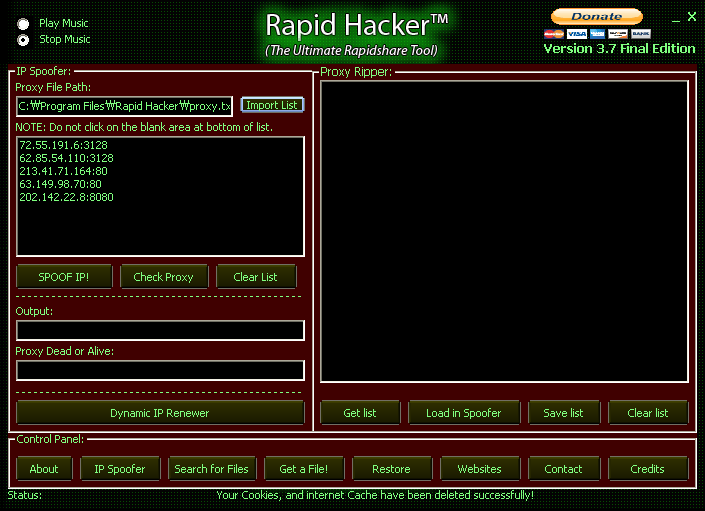
Task: Click the Check Proxy button
Action: (x=164, y=277)
